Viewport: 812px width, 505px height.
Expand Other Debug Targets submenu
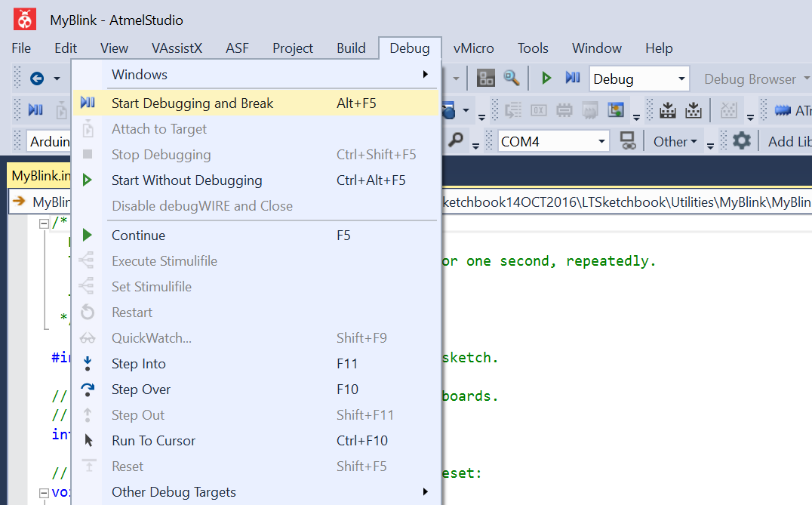[257, 492]
